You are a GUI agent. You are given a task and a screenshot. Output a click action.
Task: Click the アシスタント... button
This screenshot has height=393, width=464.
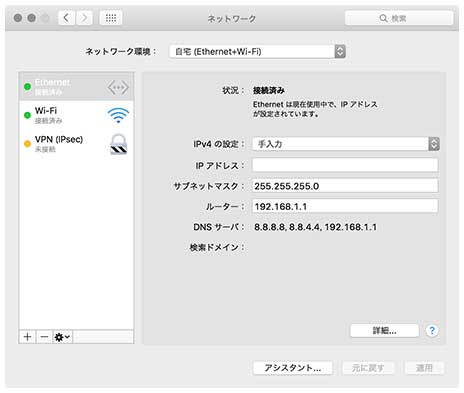[293, 368]
